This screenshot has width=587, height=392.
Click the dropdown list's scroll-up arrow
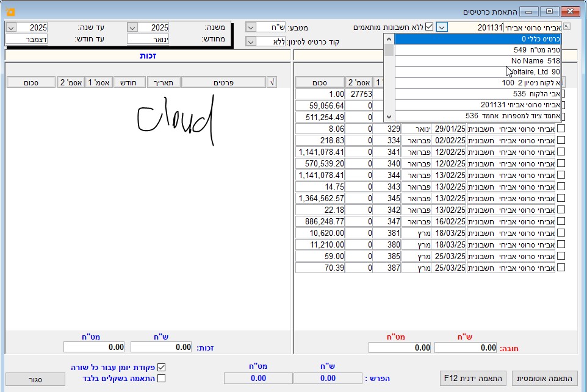389,39
